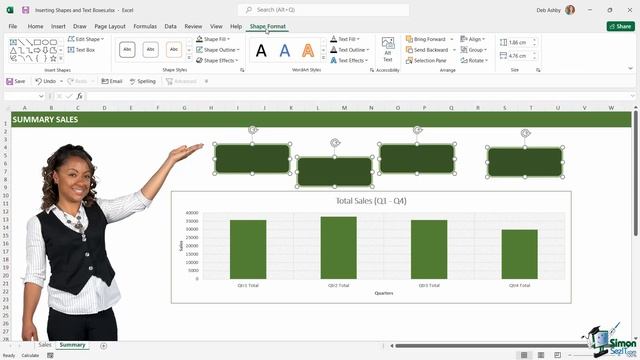Open the Insert tab
The image size is (640, 360).
pos(58,26)
